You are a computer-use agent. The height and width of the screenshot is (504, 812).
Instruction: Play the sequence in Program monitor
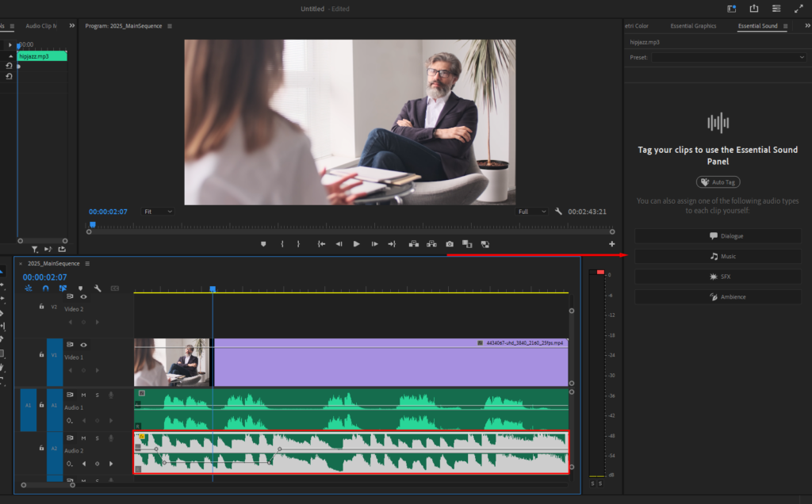pos(356,244)
